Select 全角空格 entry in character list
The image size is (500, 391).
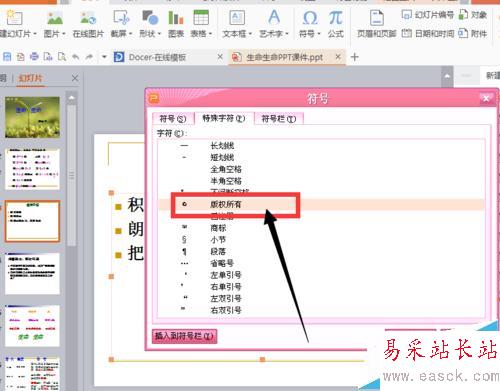[x=321, y=169]
